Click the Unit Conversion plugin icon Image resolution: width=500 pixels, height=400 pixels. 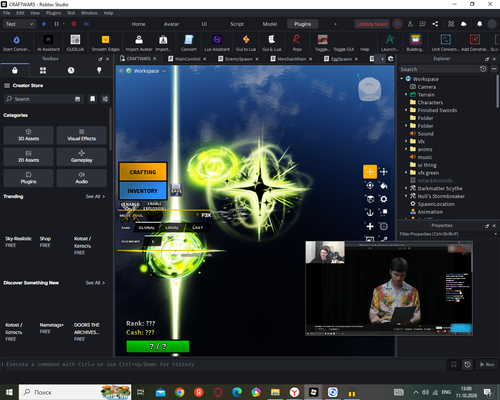click(x=446, y=40)
